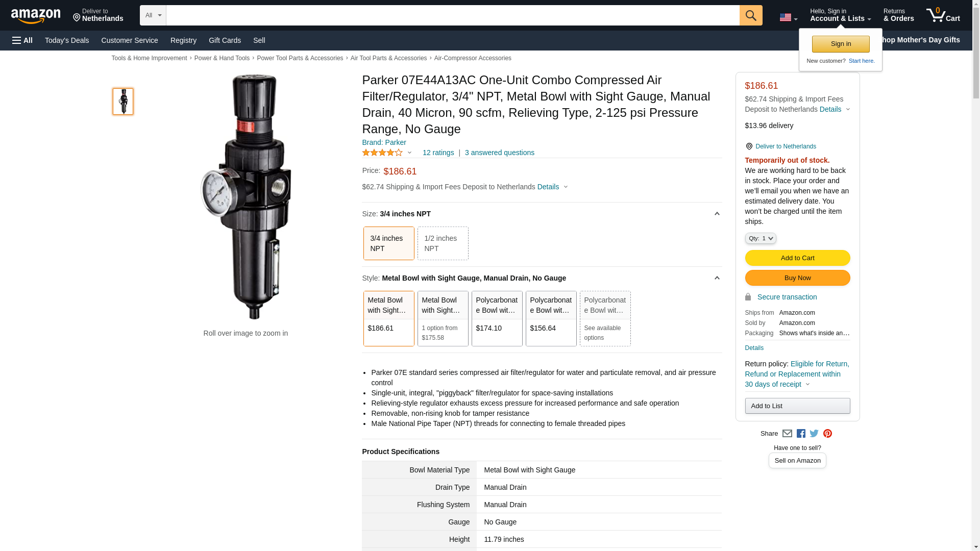This screenshot has height=551, width=980.
Task: Open Today's Deals in navigation bar
Action: click(67, 40)
